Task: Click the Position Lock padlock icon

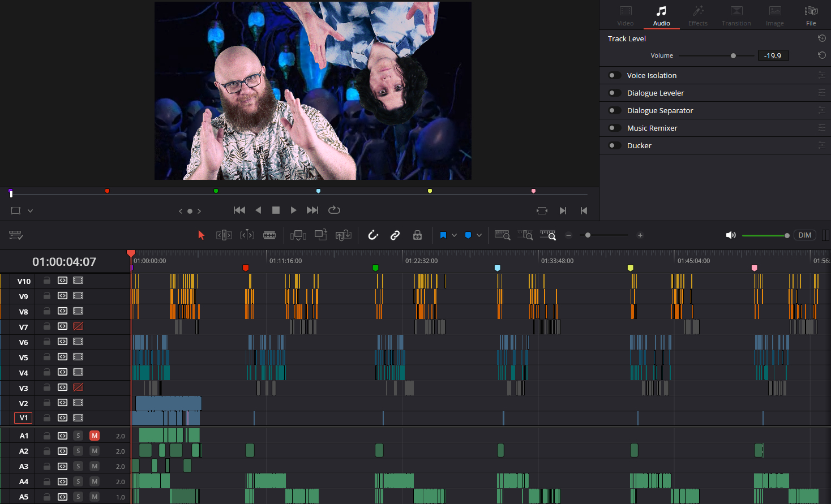Action: click(x=417, y=235)
